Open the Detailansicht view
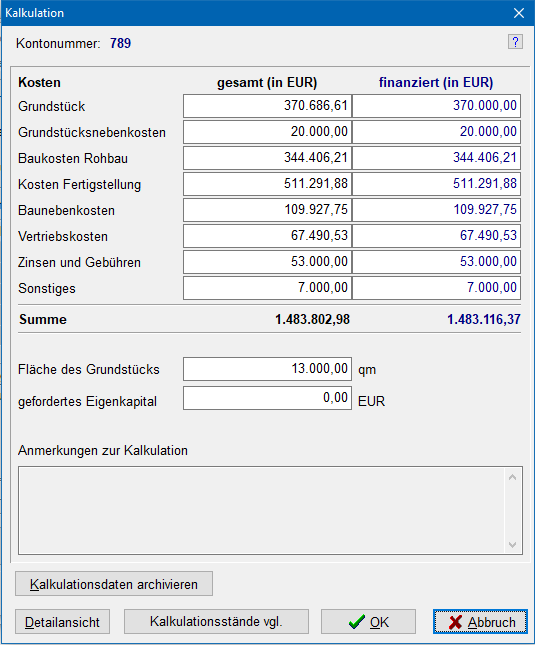The width and height of the screenshot is (535, 645). (63, 622)
